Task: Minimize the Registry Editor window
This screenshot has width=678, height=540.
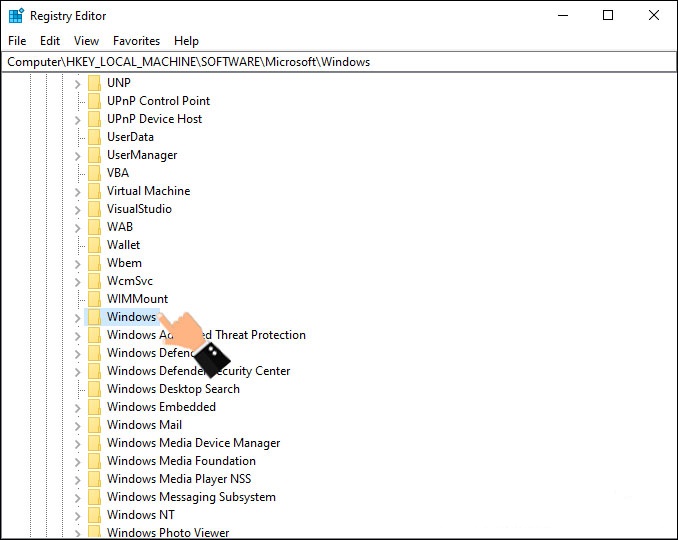Action: click(x=563, y=16)
